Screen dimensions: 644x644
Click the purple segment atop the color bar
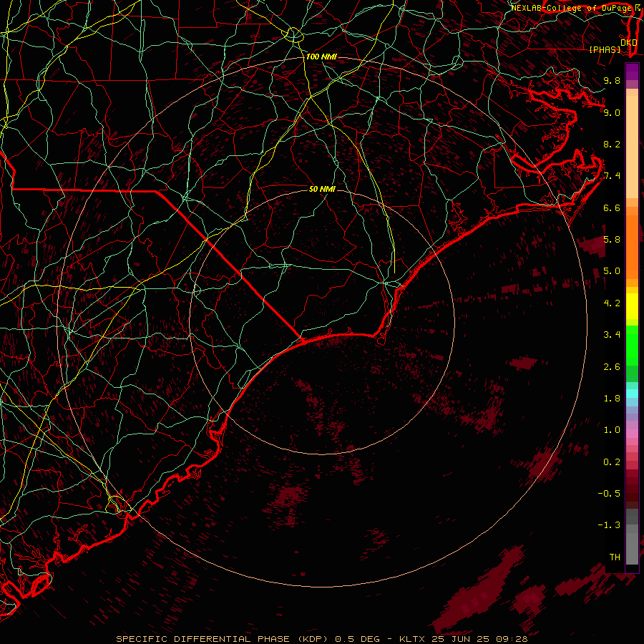click(632, 72)
